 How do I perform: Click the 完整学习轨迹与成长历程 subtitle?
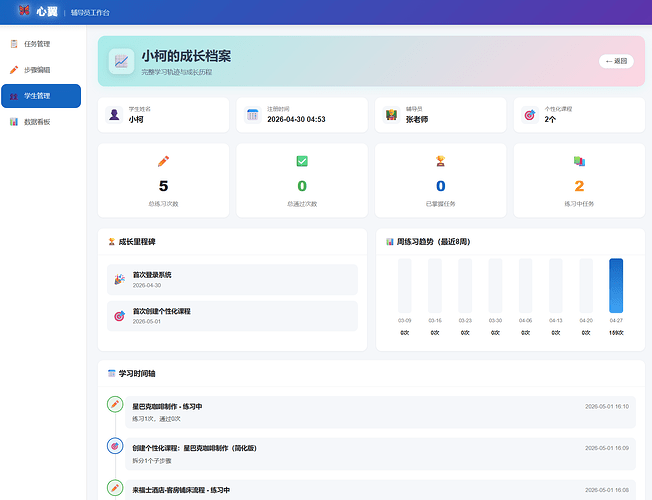coord(177,72)
